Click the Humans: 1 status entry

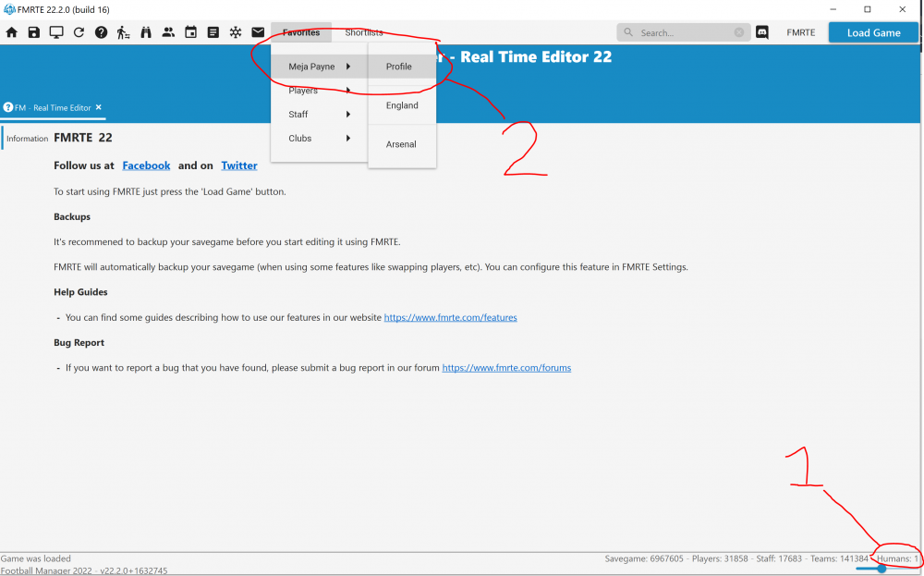(x=897, y=558)
